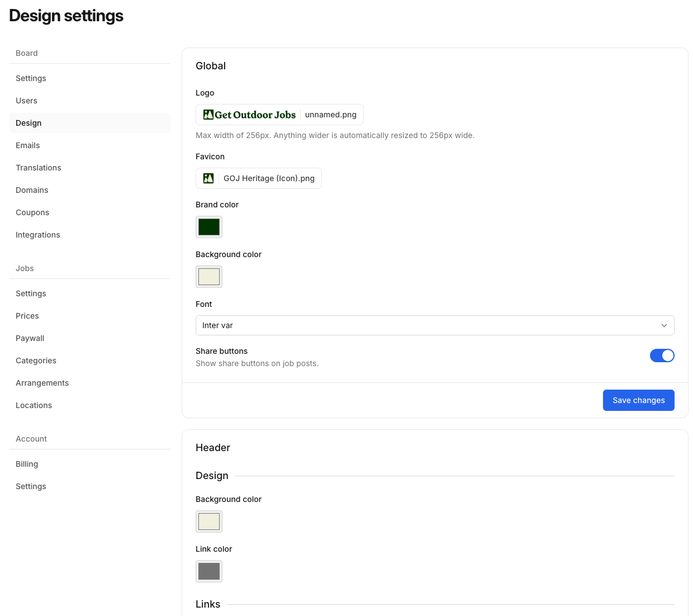Pick the Global background color swatch
The height and width of the screenshot is (616, 693).
click(209, 277)
